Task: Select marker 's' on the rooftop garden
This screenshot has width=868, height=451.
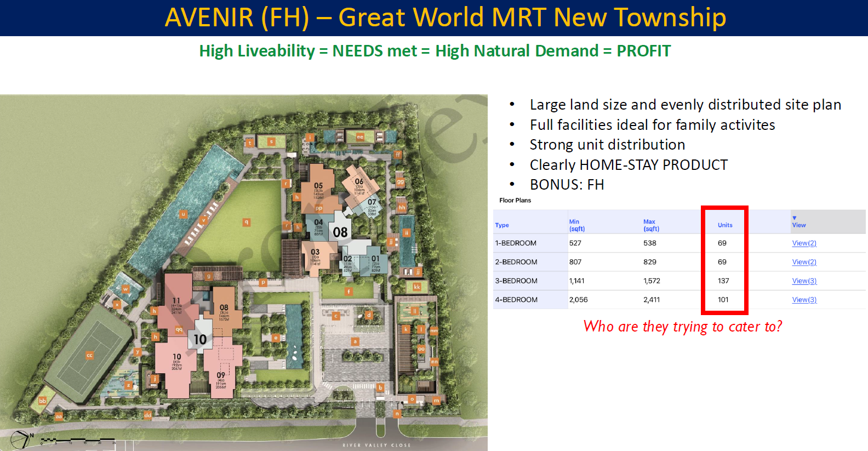Action: tap(271, 141)
